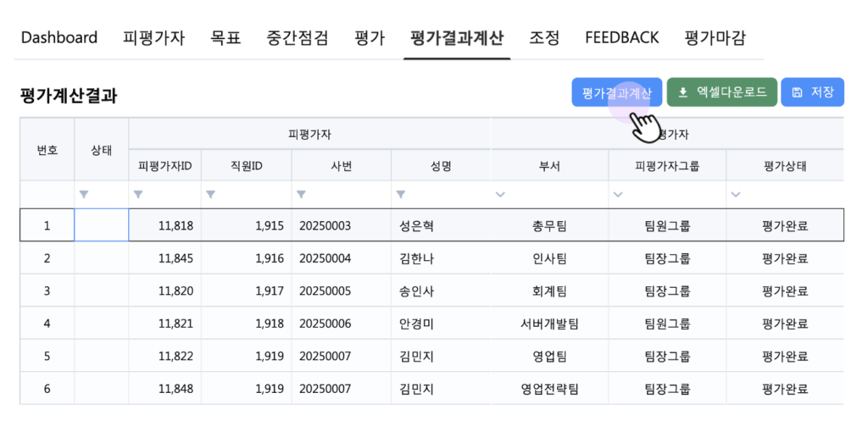Click the 성명 column filter icon
The height and width of the screenshot is (432, 868).
pyautogui.click(x=400, y=194)
